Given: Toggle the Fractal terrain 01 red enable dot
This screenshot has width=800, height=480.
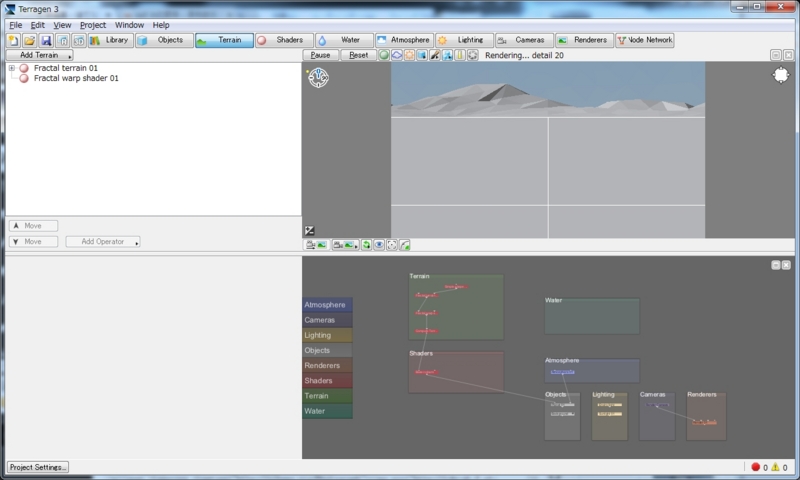Looking at the screenshot, I should 23,68.
